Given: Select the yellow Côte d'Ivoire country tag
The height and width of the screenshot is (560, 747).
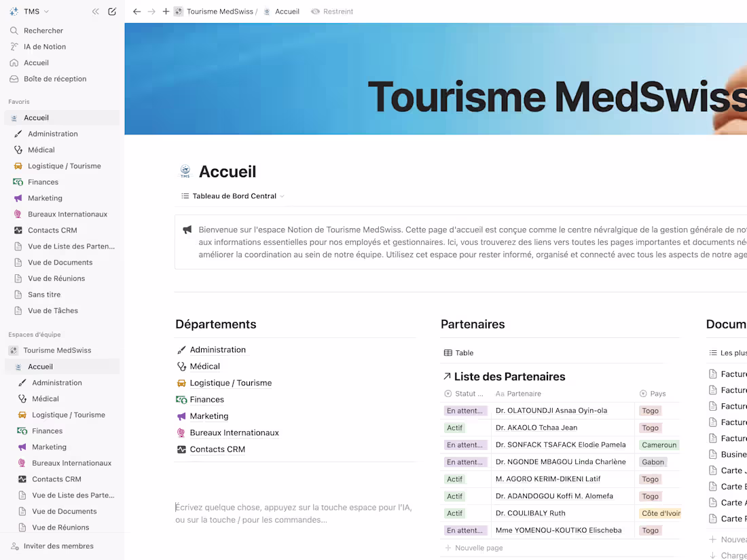Looking at the screenshot, I should click(x=660, y=512).
